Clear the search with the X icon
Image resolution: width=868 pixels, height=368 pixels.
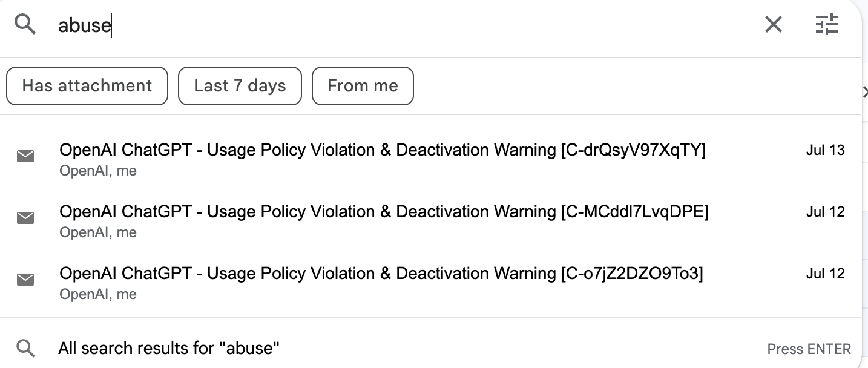[x=774, y=25]
